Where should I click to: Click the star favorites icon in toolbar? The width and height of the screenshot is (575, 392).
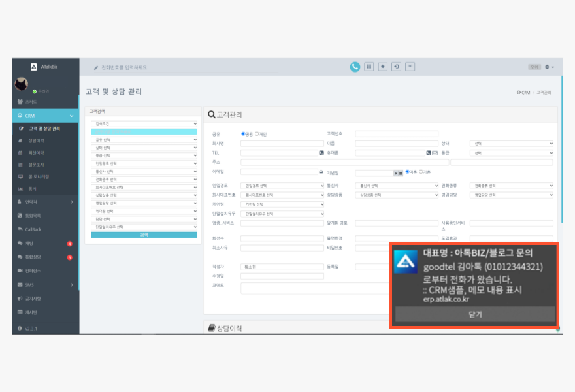click(383, 67)
